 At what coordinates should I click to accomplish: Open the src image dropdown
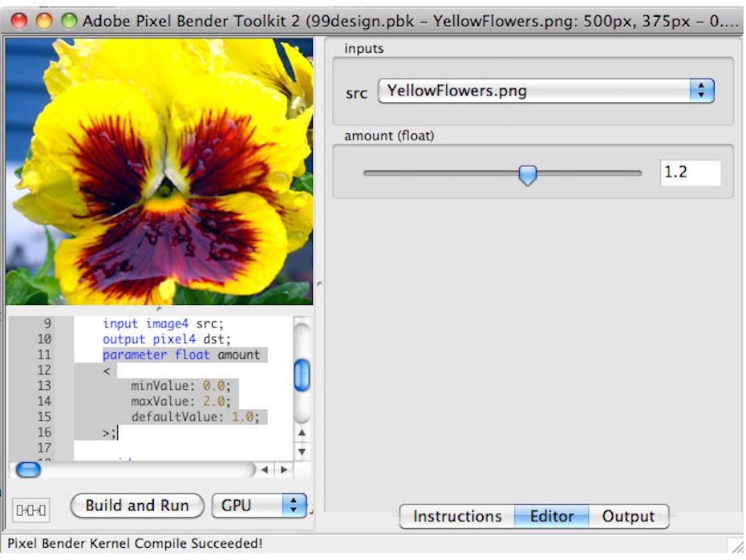point(545,91)
